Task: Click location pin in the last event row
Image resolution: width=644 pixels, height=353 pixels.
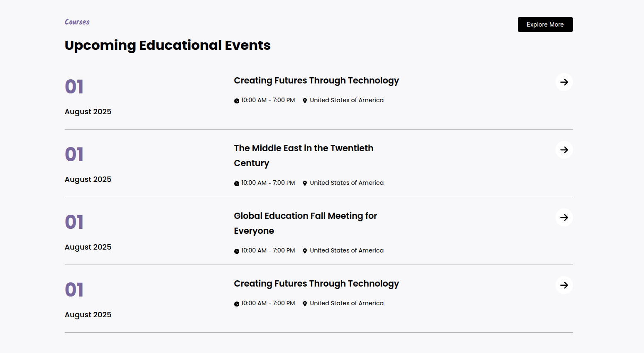Action: coord(305,304)
